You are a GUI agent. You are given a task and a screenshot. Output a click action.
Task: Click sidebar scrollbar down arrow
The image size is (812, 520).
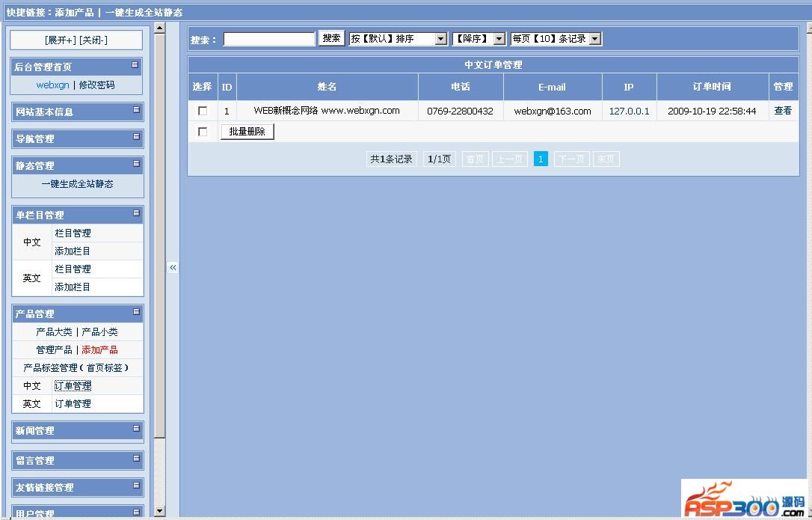pos(159,511)
